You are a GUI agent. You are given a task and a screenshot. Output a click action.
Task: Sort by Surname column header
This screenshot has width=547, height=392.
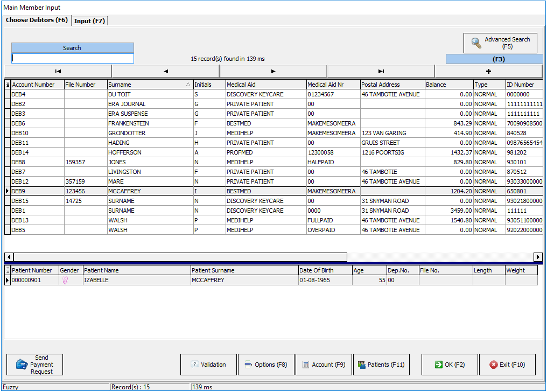point(145,85)
